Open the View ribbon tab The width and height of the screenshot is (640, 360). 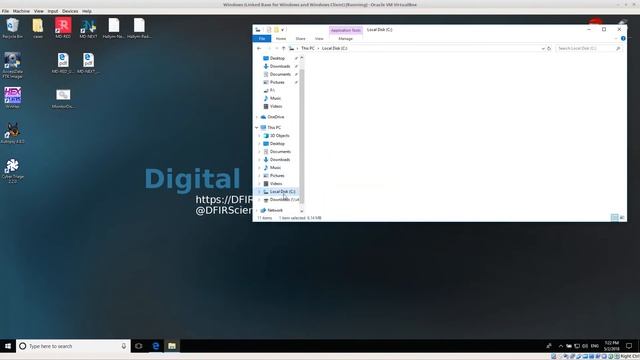319,38
